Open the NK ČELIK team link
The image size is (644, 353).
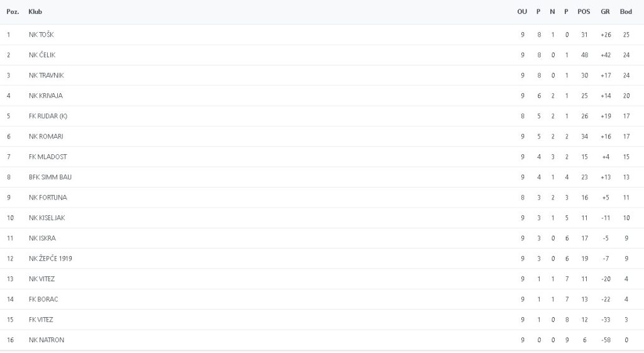[x=42, y=55]
